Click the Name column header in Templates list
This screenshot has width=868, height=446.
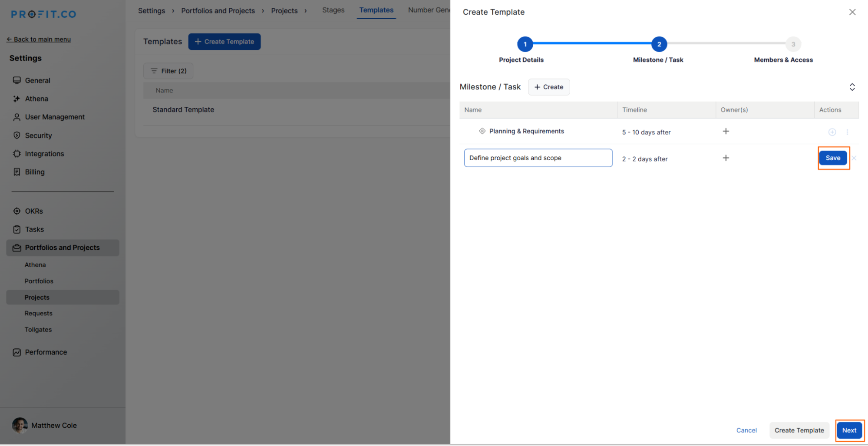tap(164, 90)
